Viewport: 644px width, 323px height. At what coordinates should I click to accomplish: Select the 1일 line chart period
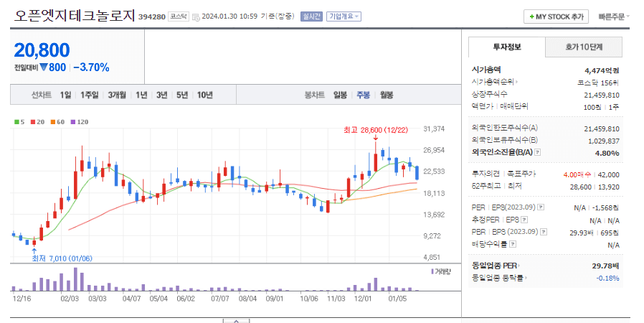[x=65, y=95]
